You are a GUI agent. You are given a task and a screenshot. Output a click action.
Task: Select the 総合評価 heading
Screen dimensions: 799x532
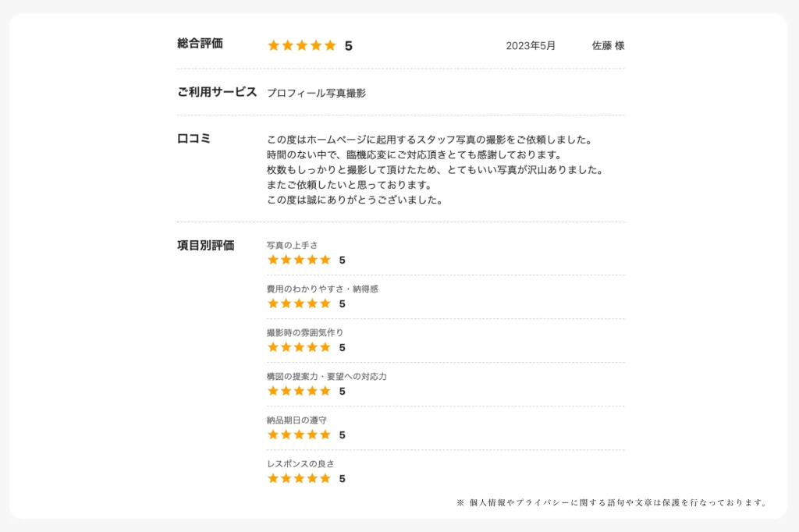click(x=201, y=44)
